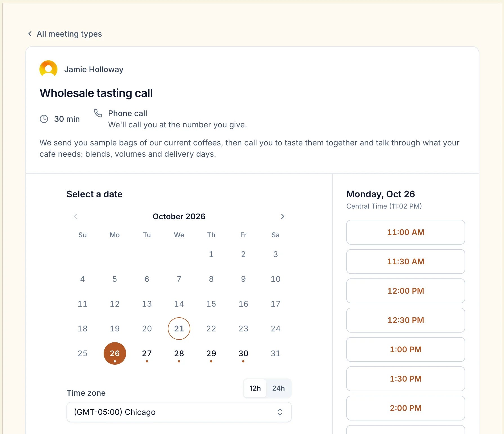Choose the 11:00 AM time slot
Viewport: 504px width, 434px height.
pos(406,232)
